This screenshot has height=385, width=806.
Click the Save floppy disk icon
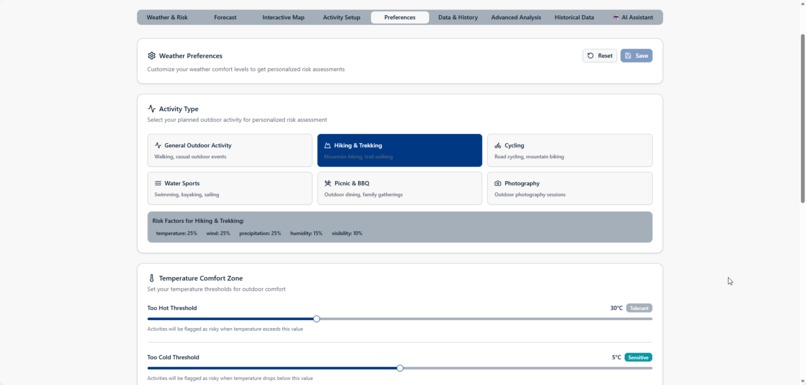point(628,56)
